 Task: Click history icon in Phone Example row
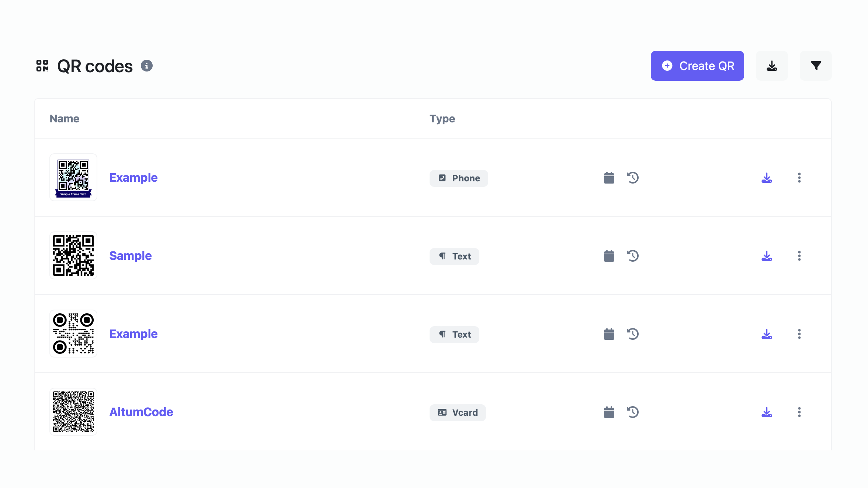633,178
